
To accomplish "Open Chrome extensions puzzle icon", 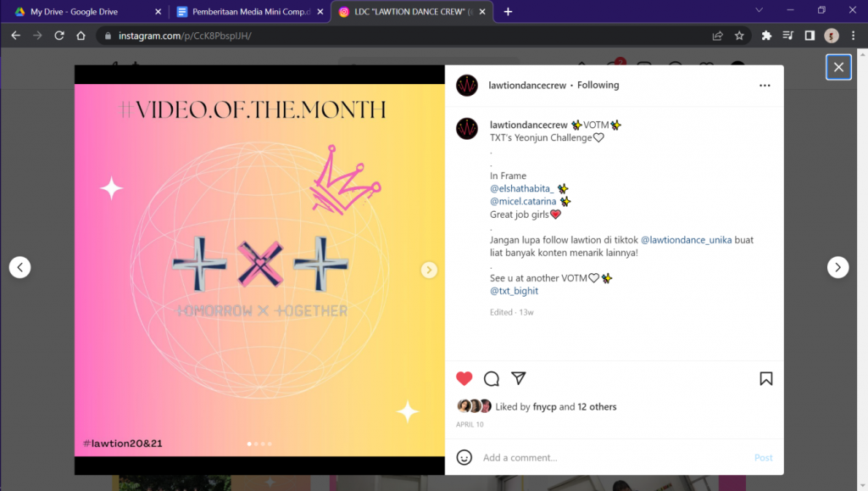I will (x=766, y=36).
